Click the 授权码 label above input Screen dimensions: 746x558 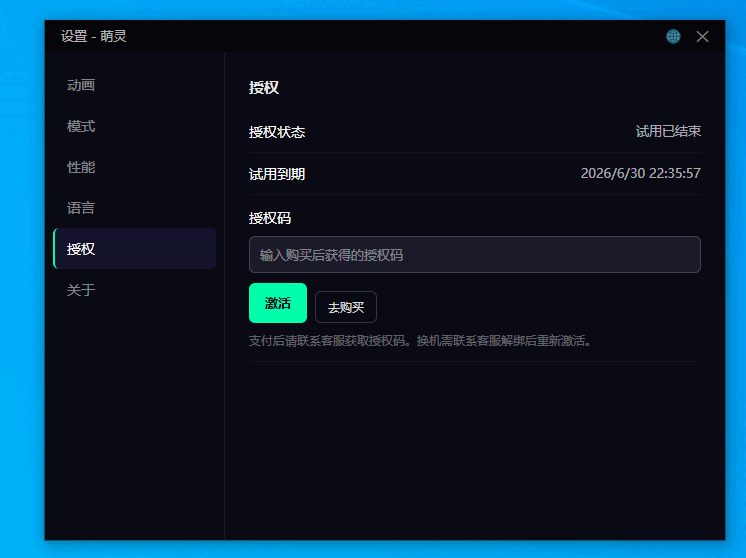pyautogui.click(x=270, y=218)
